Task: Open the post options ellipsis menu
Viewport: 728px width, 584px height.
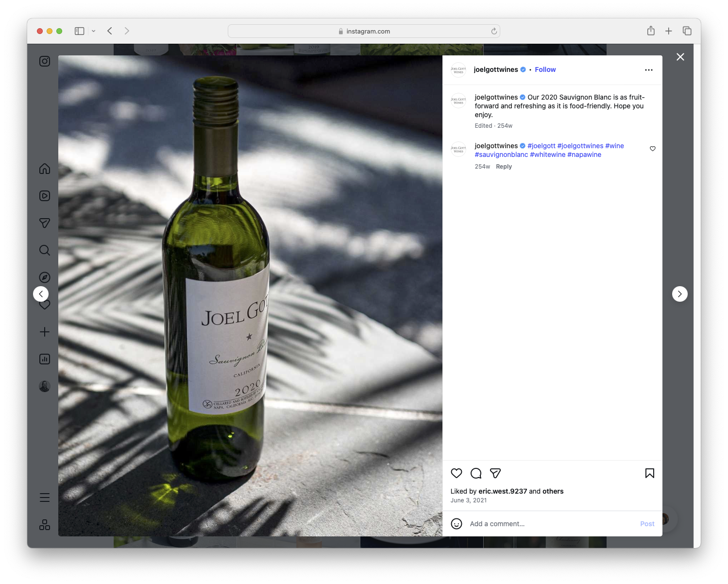Action: (x=649, y=69)
